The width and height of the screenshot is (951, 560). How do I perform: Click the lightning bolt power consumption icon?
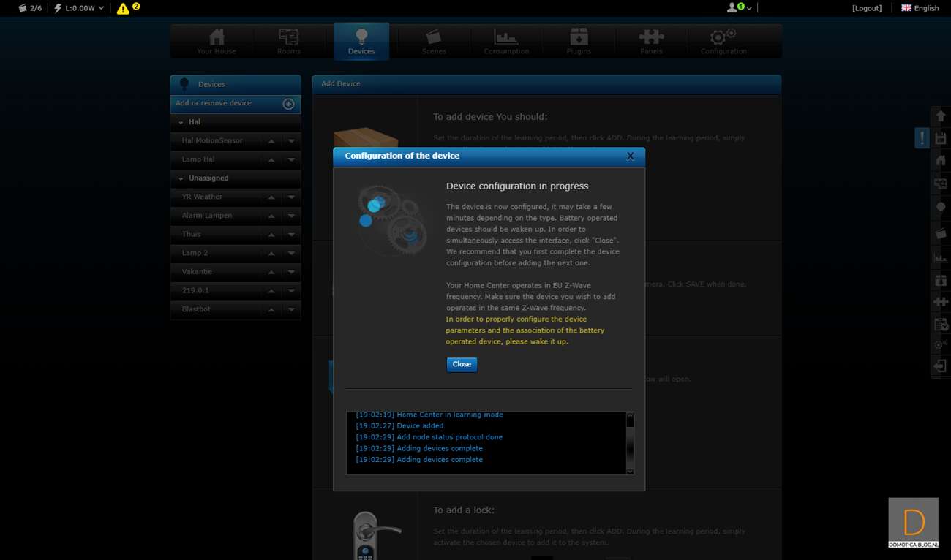coord(58,8)
